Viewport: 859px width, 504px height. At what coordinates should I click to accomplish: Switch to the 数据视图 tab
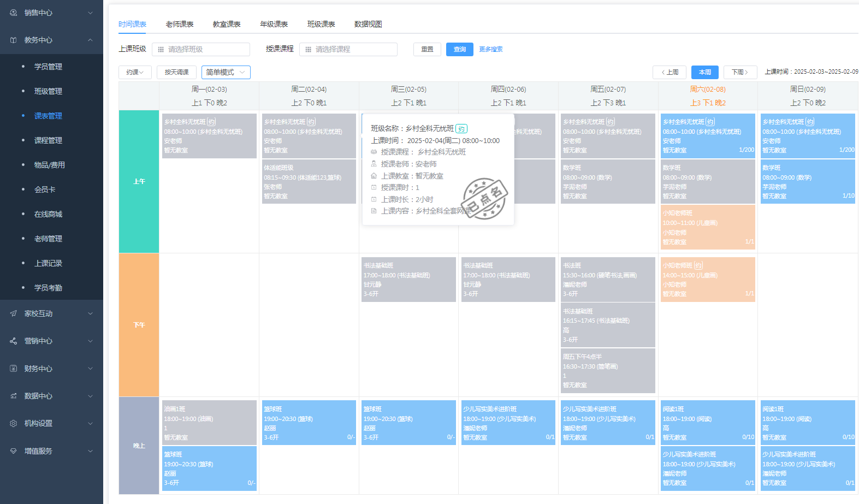click(x=368, y=24)
